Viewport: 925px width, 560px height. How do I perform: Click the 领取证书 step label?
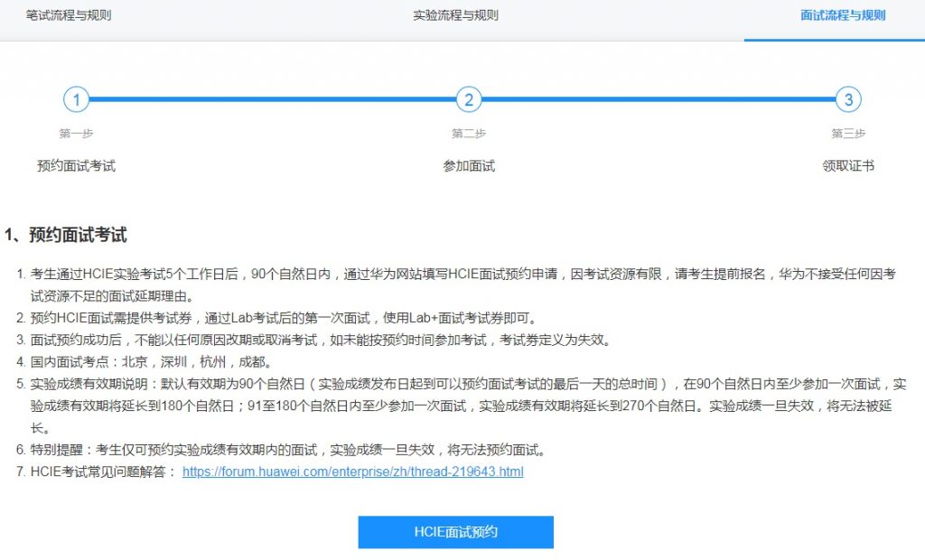[x=848, y=166]
